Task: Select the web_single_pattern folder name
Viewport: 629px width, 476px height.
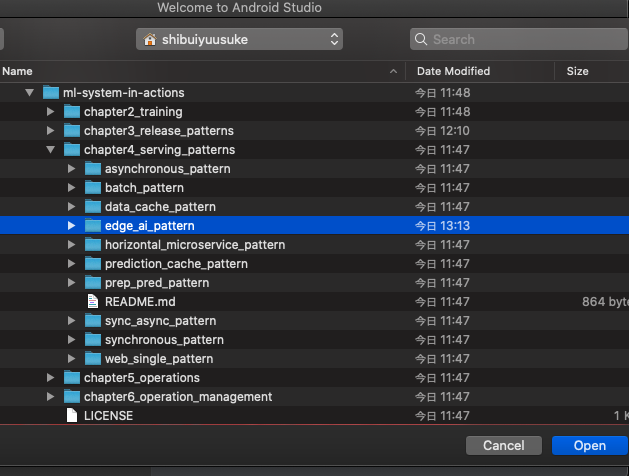Action: 159,359
